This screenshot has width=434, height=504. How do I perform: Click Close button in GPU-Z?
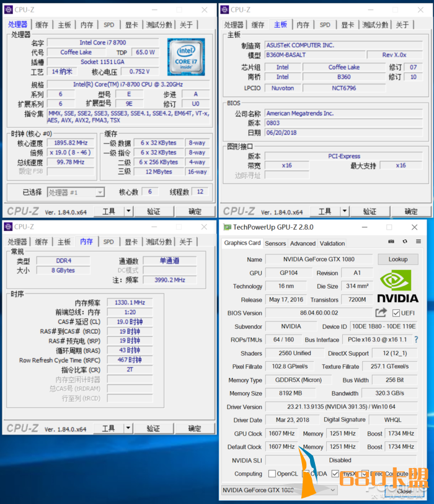click(404, 491)
